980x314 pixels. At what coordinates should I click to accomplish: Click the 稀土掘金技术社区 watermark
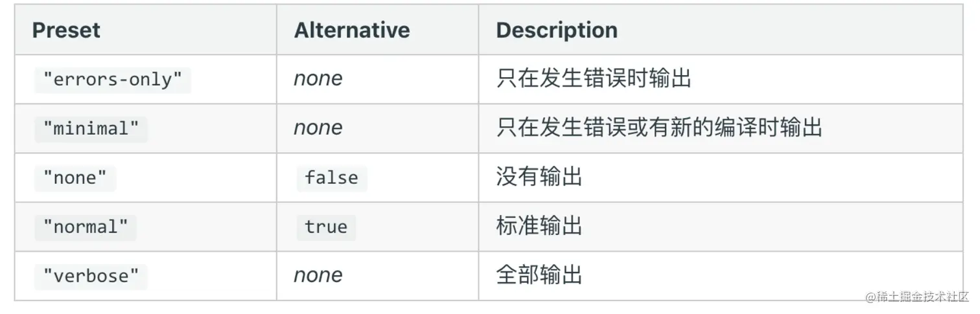(x=922, y=297)
